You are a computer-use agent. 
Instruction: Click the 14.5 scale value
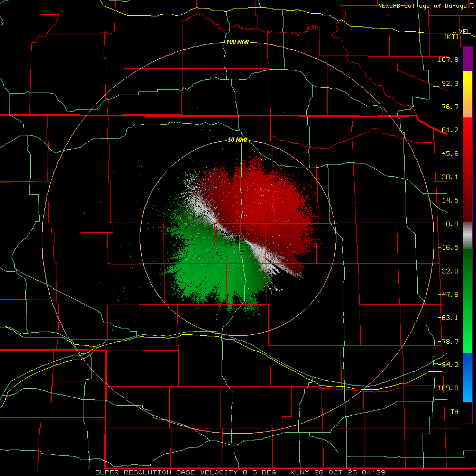tap(450, 200)
